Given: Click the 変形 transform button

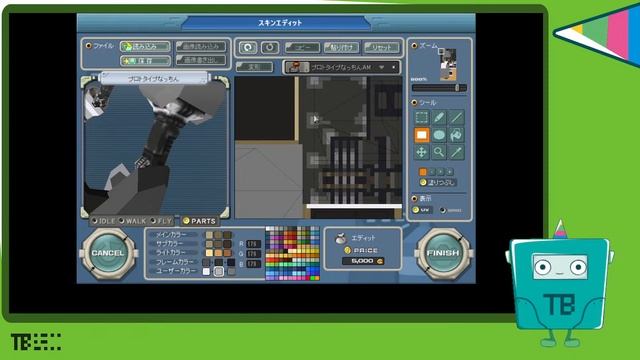Looking at the screenshot, I should tap(254, 67).
